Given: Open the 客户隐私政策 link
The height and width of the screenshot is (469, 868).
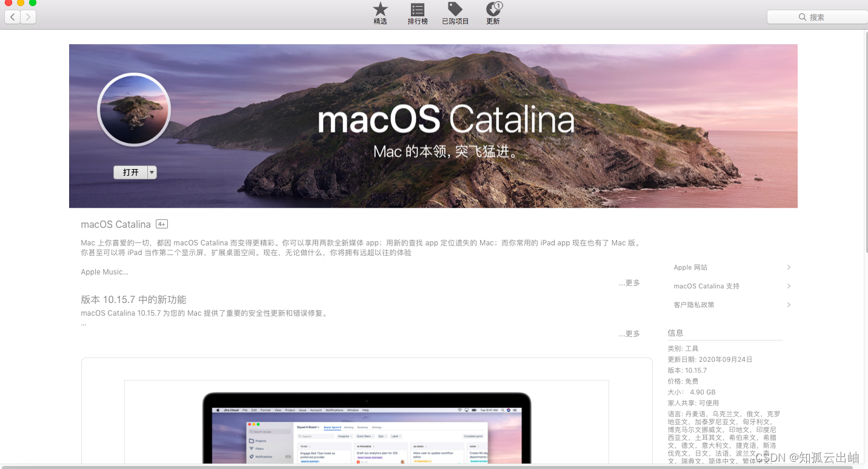Looking at the screenshot, I should pos(694,305).
